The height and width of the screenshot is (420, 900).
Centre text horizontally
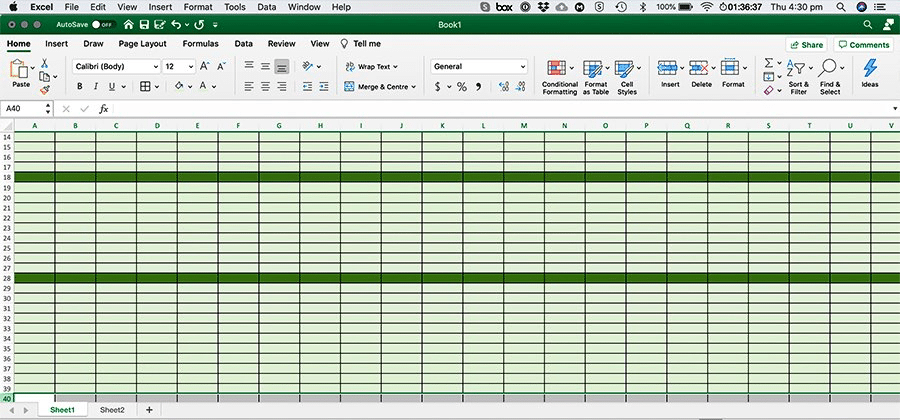click(x=265, y=87)
